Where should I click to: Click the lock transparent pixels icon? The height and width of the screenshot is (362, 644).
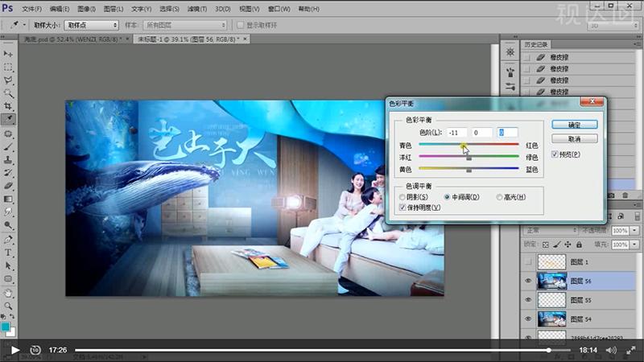pyautogui.click(x=546, y=245)
